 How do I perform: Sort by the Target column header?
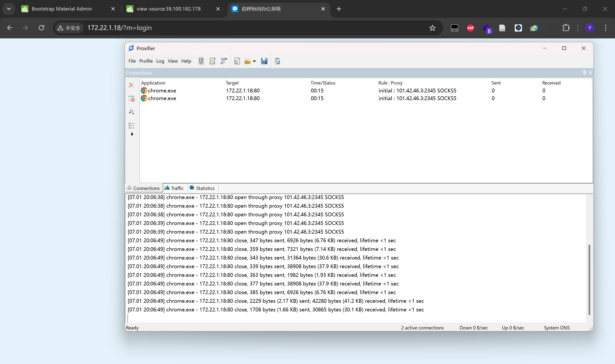click(x=232, y=83)
